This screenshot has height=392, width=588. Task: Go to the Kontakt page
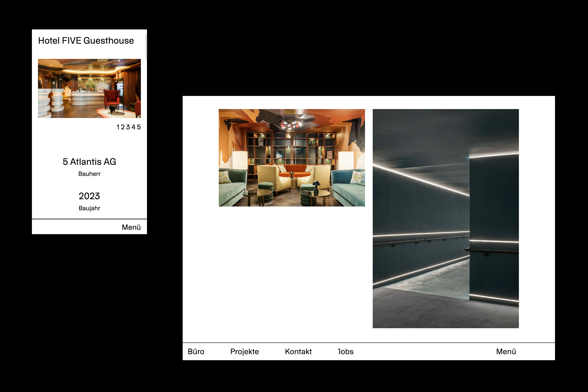(x=298, y=351)
